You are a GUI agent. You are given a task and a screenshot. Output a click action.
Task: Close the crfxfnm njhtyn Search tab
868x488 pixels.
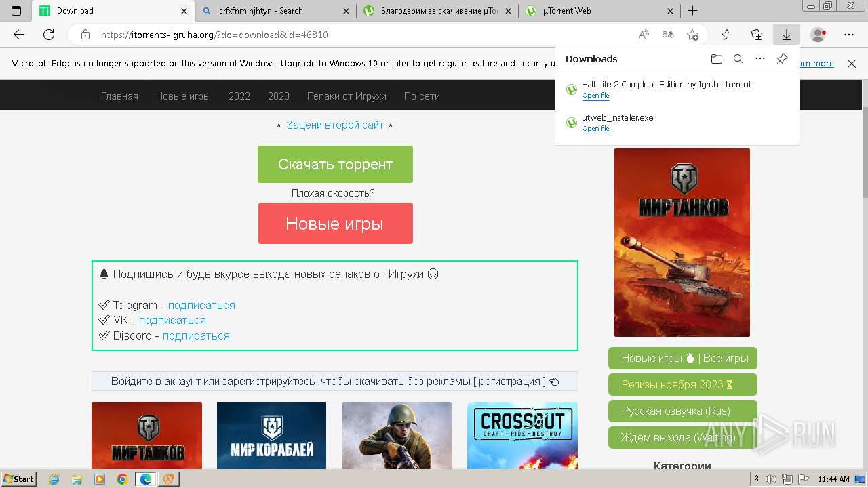click(x=346, y=11)
